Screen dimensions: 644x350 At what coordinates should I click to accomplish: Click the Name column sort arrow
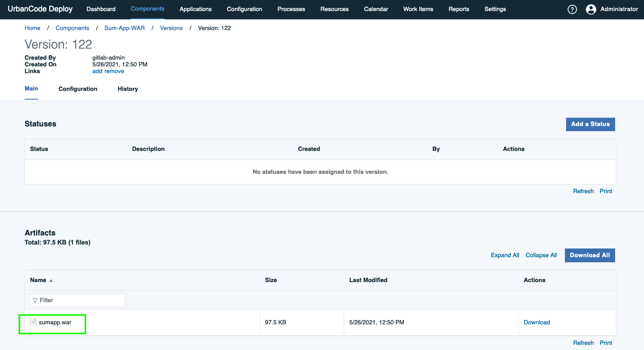[x=51, y=280]
